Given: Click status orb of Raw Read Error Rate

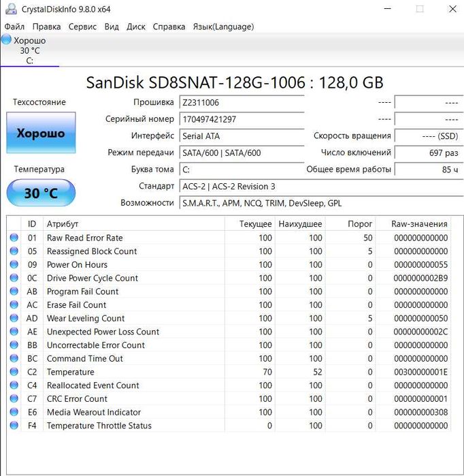Looking at the screenshot, I should click(x=14, y=238).
